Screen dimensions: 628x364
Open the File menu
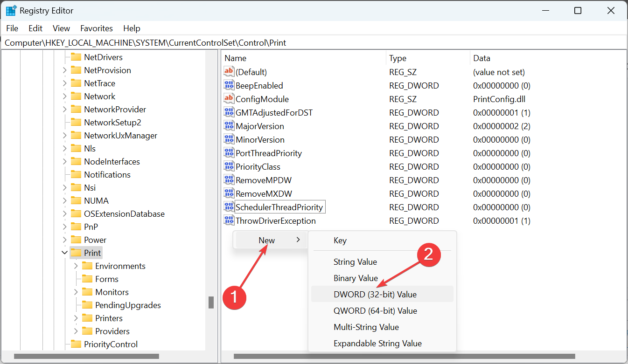12,28
